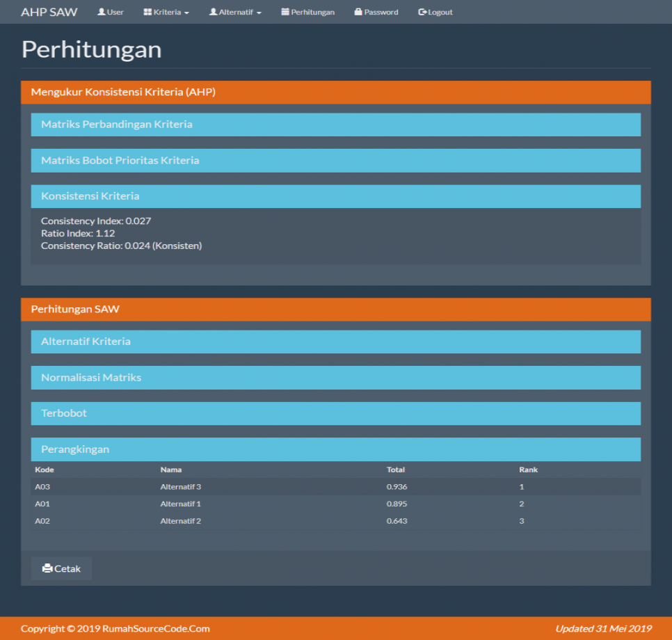Open the Alternatif dropdown menu
The height and width of the screenshot is (640, 672).
(x=234, y=11)
